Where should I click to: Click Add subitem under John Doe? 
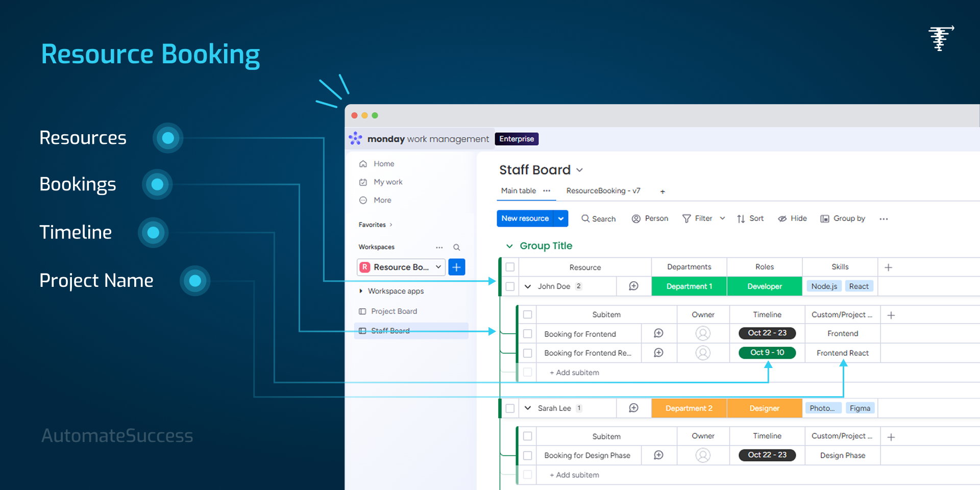(574, 373)
